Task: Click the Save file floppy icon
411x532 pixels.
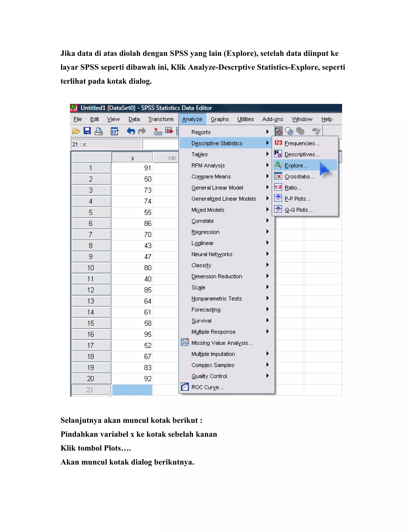Action: (x=87, y=131)
